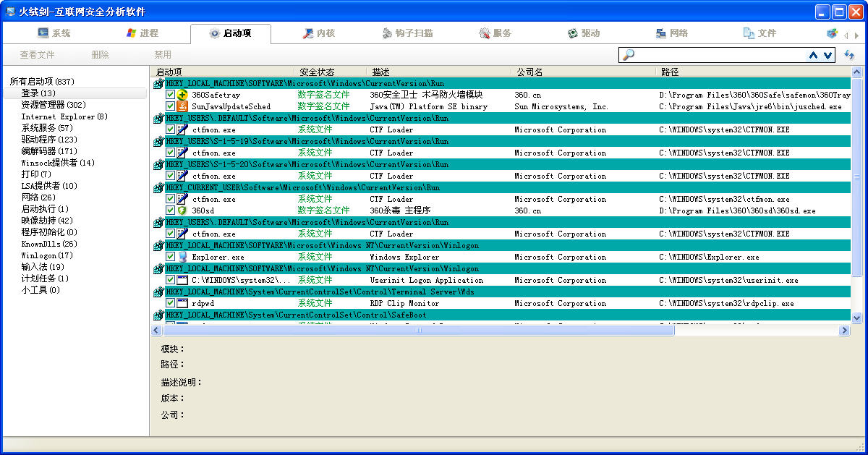This screenshot has width=868, height=455.
Task: Click the 查看文件 toolbar button
Action: pos(37,55)
